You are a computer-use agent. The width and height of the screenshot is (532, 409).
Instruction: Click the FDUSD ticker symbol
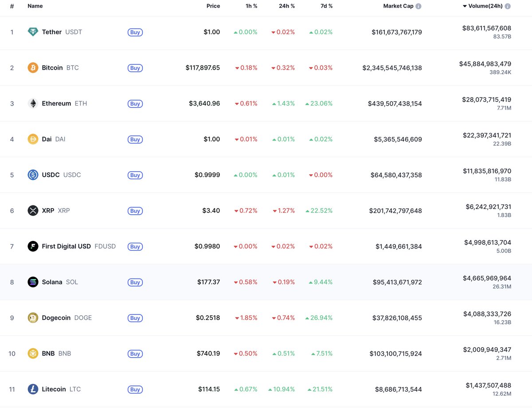coord(105,246)
